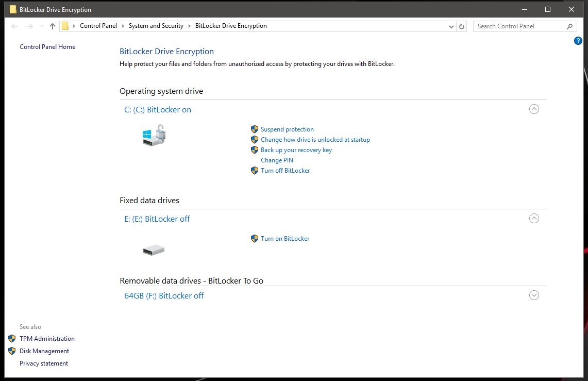Click the folder icon in address bar
Viewport: 588px width, 381px height.
point(65,26)
